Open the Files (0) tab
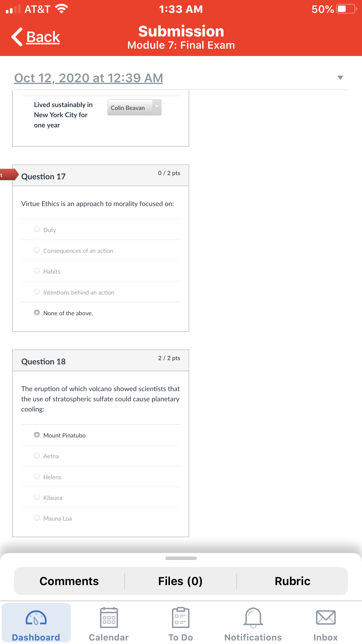This screenshot has height=644, width=362. click(x=180, y=581)
